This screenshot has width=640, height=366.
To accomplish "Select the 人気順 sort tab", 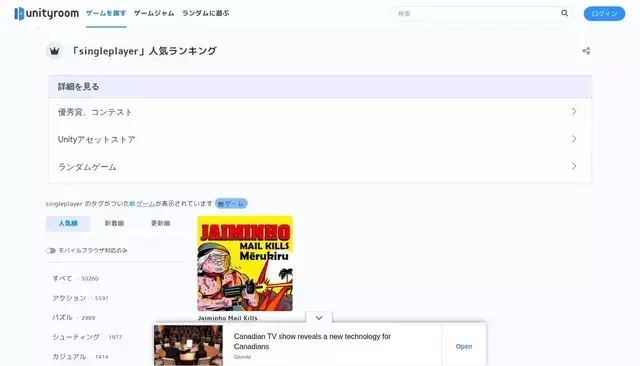I will tap(68, 224).
